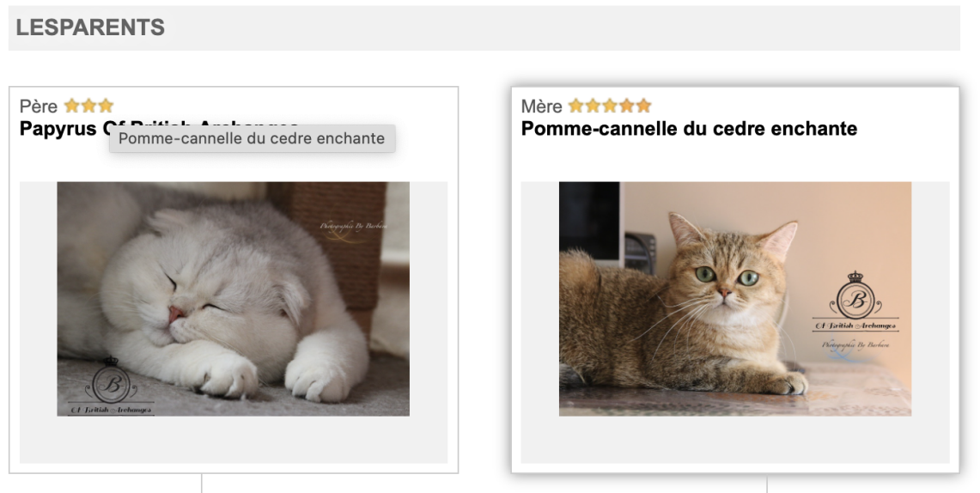Click the first star in Mère rating
This screenshot has width=980, height=493.
(575, 106)
